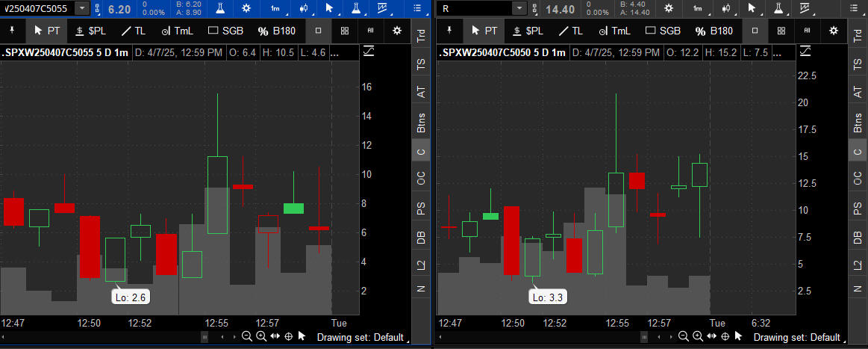
Task: Select four-grid layout in right toolbar
Action: click(781, 31)
